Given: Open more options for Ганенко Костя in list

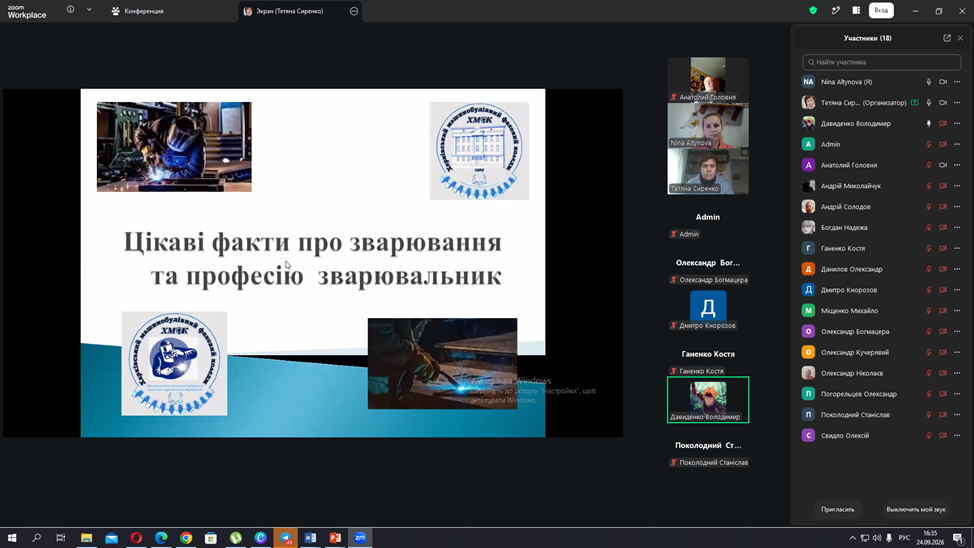Looking at the screenshot, I should pyautogui.click(x=957, y=249).
